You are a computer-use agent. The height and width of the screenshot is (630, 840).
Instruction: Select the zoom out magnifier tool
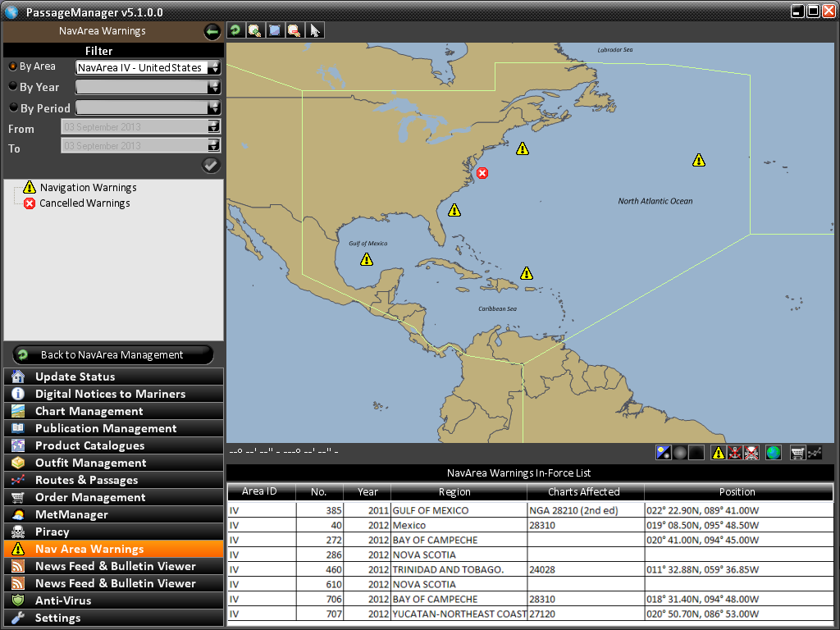pyautogui.click(x=294, y=30)
